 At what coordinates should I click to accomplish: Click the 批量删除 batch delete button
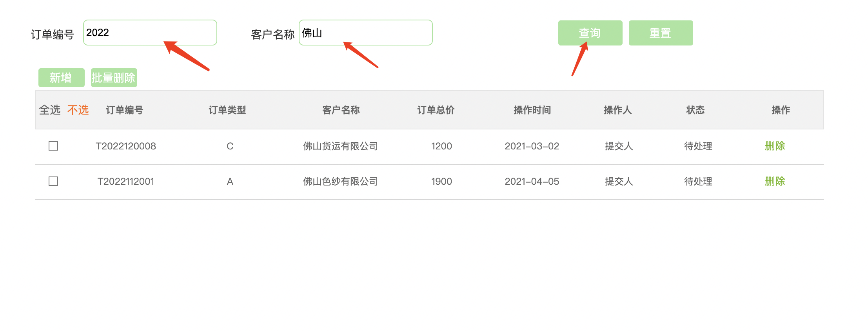[x=114, y=78]
